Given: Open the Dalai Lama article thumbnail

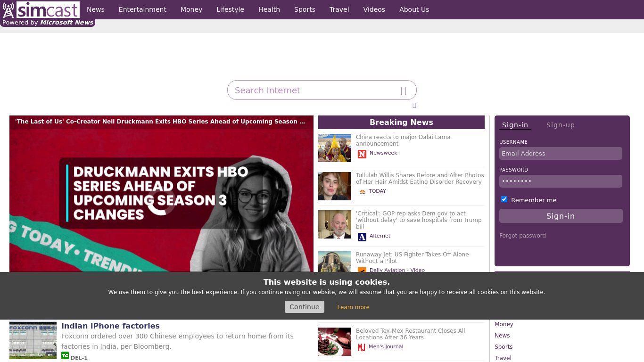Looking at the screenshot, I should coord(335,148).
